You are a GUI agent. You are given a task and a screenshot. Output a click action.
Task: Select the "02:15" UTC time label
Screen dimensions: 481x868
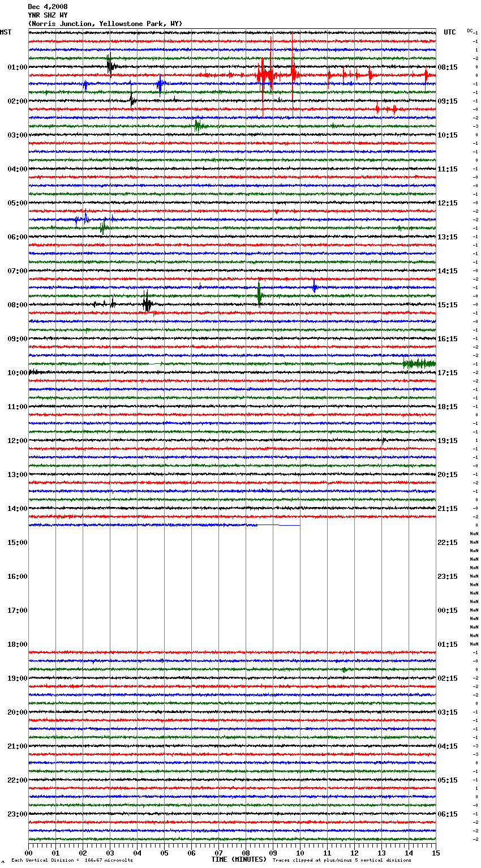[x=448, y=678]
